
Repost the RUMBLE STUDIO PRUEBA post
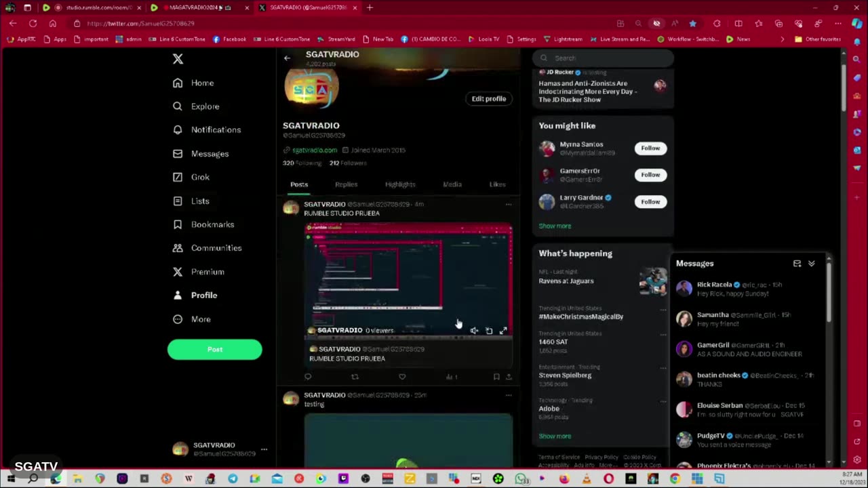tap(355, 377)
